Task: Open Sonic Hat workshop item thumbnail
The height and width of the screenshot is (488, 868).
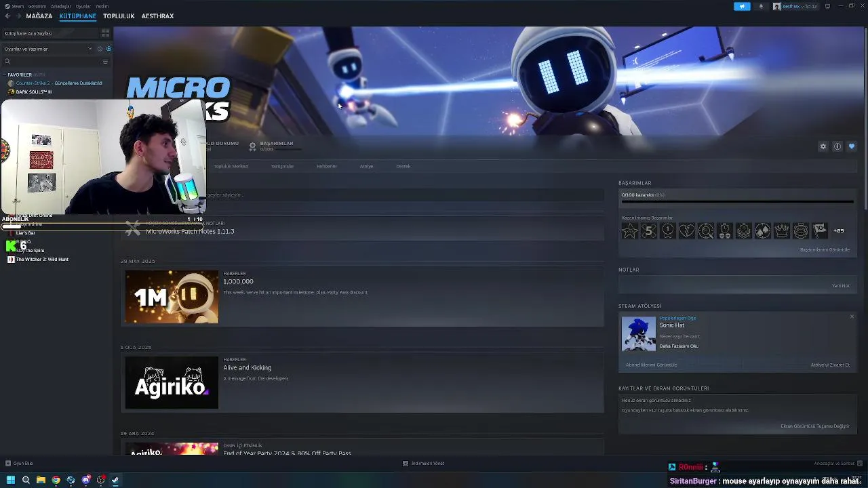Action: 639,333
